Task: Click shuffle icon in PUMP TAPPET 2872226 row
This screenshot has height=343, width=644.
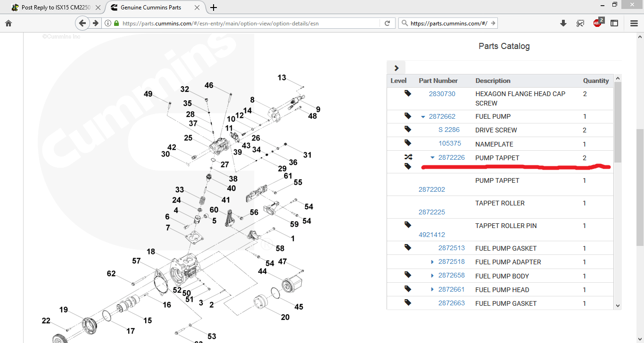Action: click(x=408, y=157)
